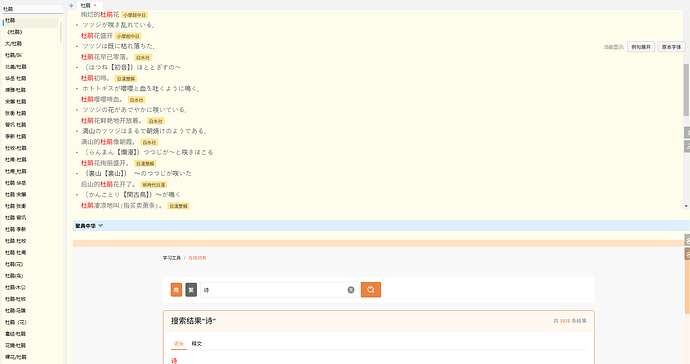
Task: Click the translation 杜鹃花鲜艳地开放着。
Action: point(112,121)
